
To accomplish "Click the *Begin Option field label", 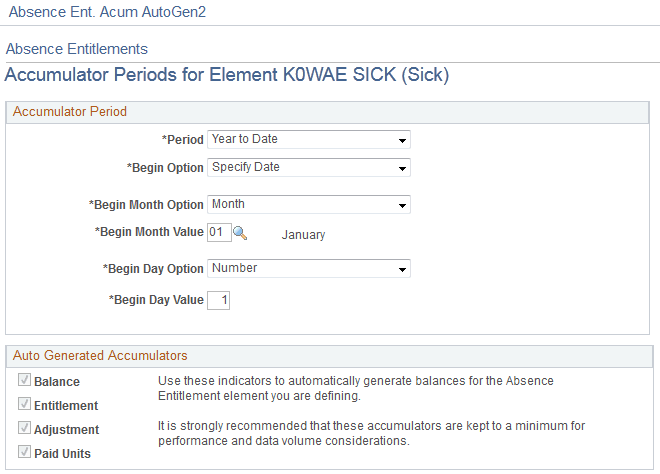I will click(165, 168).
